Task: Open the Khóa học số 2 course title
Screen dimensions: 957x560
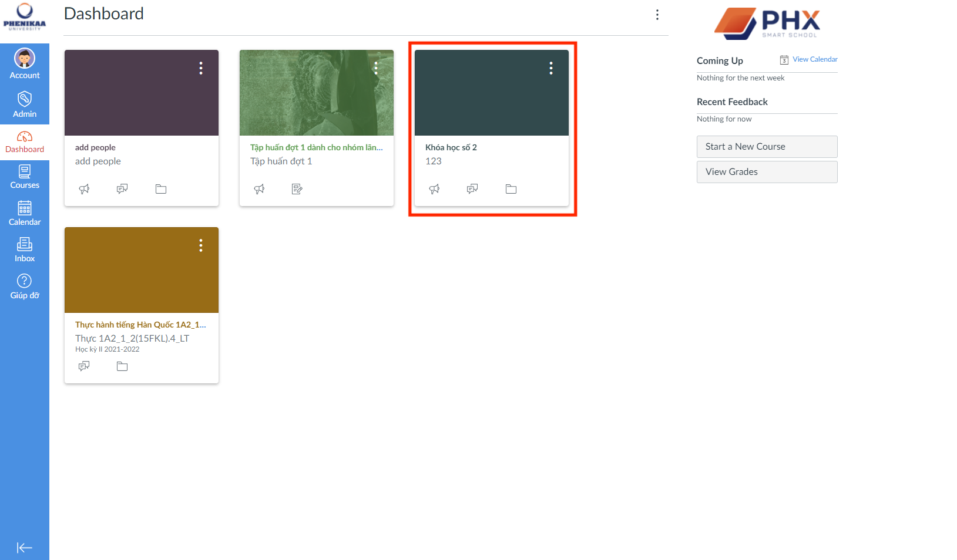Action: (451, 147)
